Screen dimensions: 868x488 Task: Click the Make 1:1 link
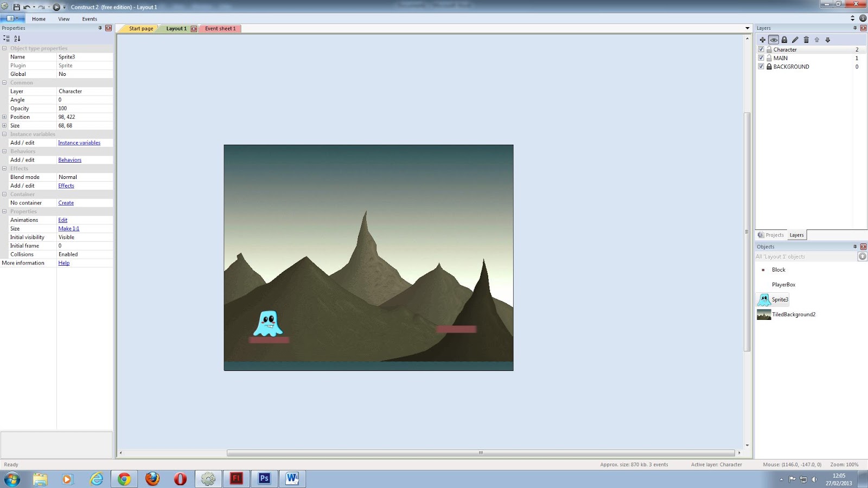tap(68, 228)
